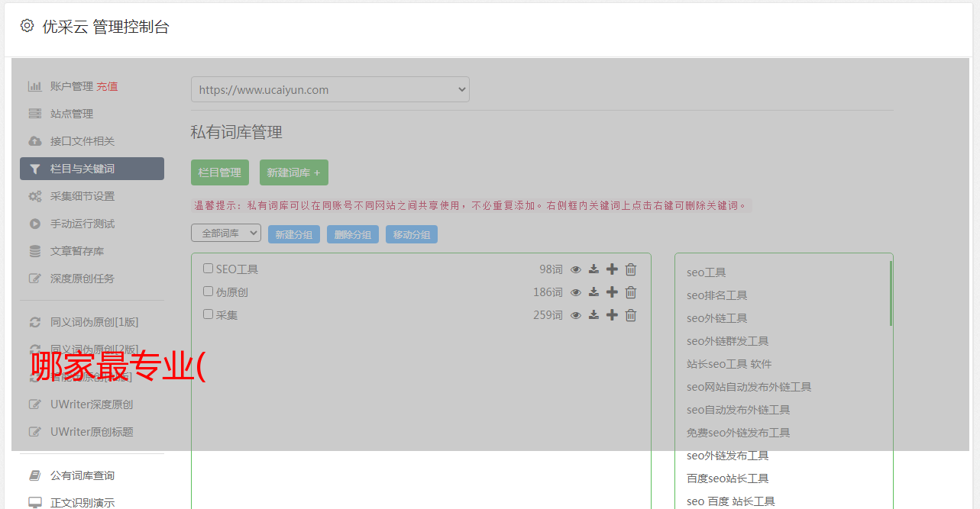
Task: Click the 私有词库管理 heading
Action: tap(237, 133)
